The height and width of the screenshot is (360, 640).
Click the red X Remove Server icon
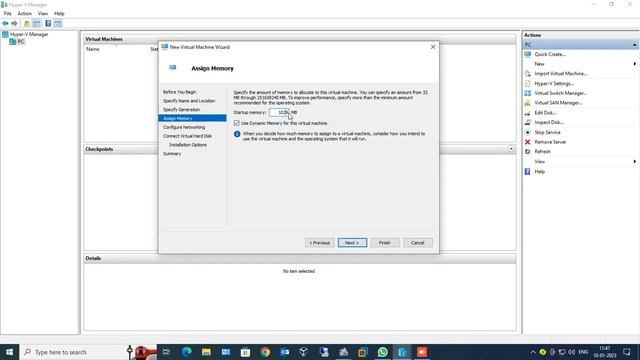pyautogui.click(x=528, y=142)
